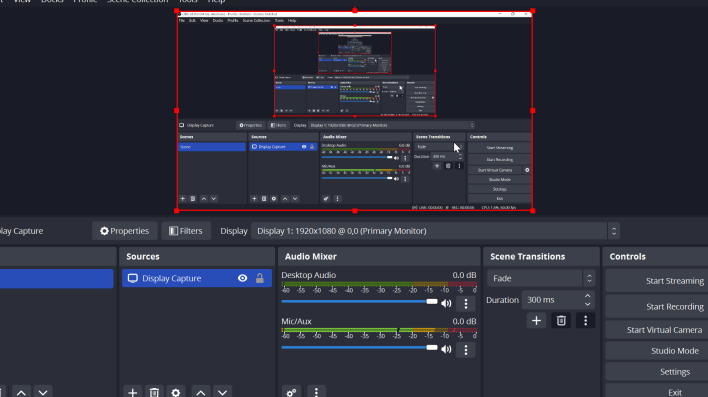Mute Mic/Aux speaker icon
Viewport: 708px width, 397px height.
coord(446,349)
